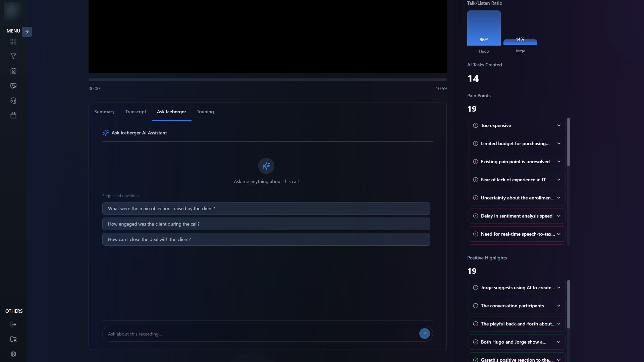Click the logout icon under Others
This screenshot has width=644, height=362.
point(13,324)
